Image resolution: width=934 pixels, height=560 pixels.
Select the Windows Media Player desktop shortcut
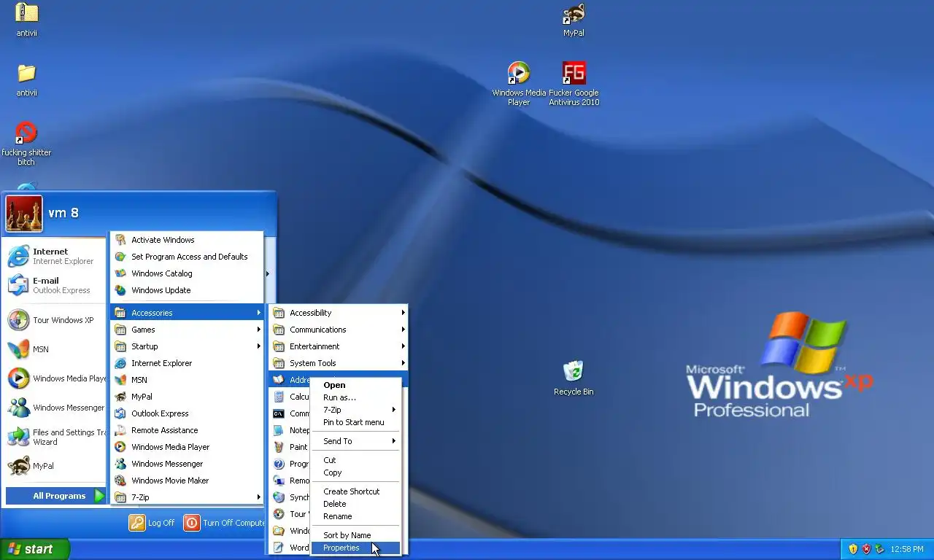click(x=519, y=83)
